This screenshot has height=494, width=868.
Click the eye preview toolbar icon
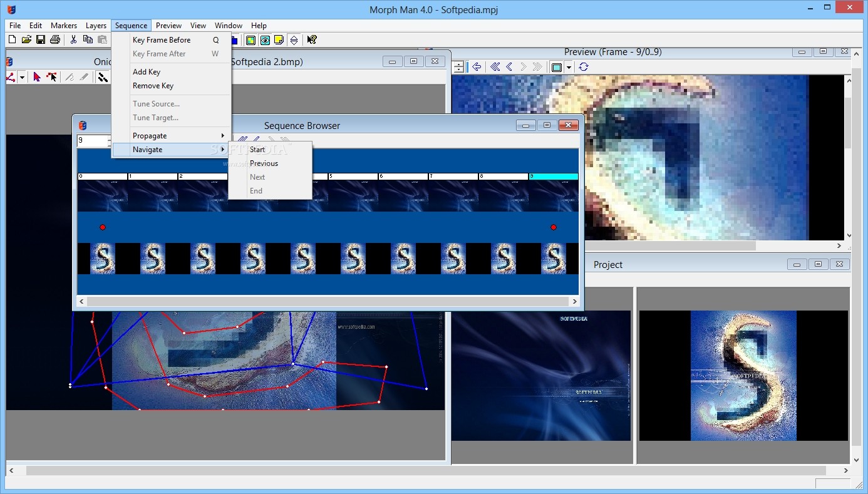click(x=265, y=40)
